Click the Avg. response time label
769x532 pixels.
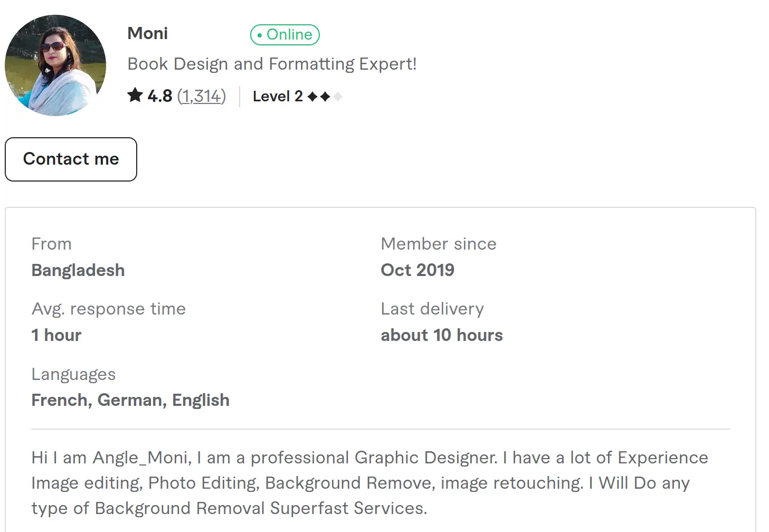[109, 309]
